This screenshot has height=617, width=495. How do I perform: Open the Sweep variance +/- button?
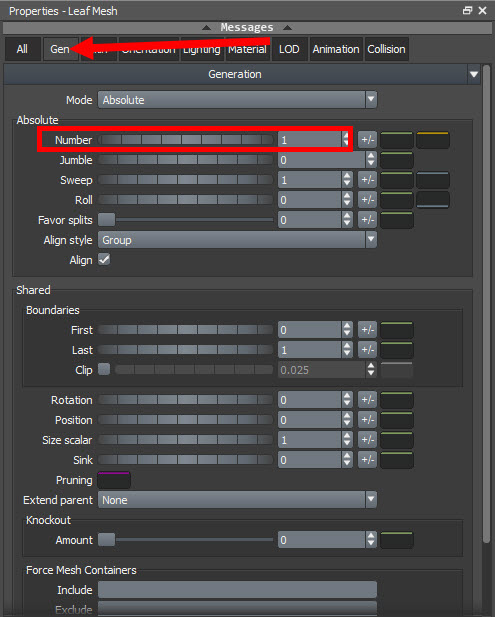pos(367,180)
